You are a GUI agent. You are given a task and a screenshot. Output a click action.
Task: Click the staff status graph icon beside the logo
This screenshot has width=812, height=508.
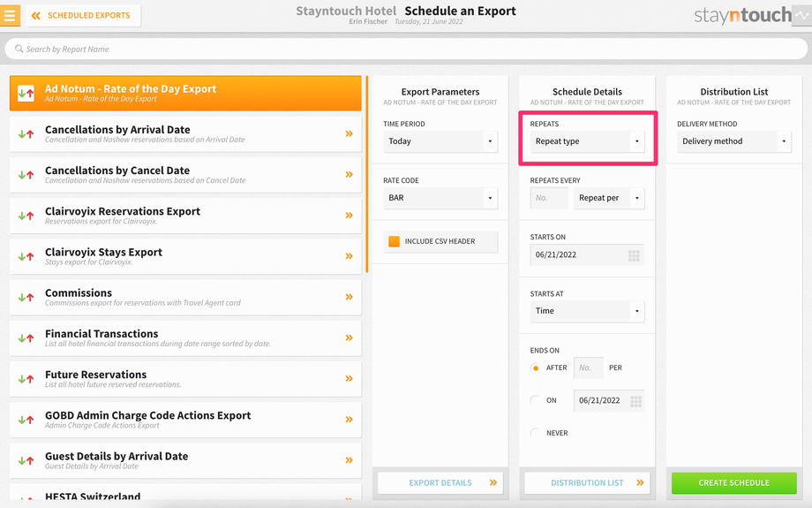pos(801,16)
